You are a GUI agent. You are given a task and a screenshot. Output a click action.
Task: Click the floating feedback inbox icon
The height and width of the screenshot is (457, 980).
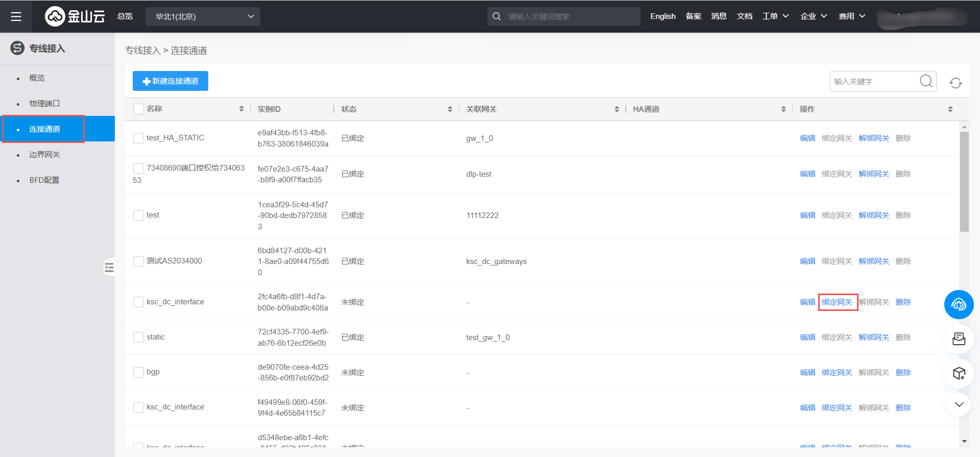coord(959,339)
